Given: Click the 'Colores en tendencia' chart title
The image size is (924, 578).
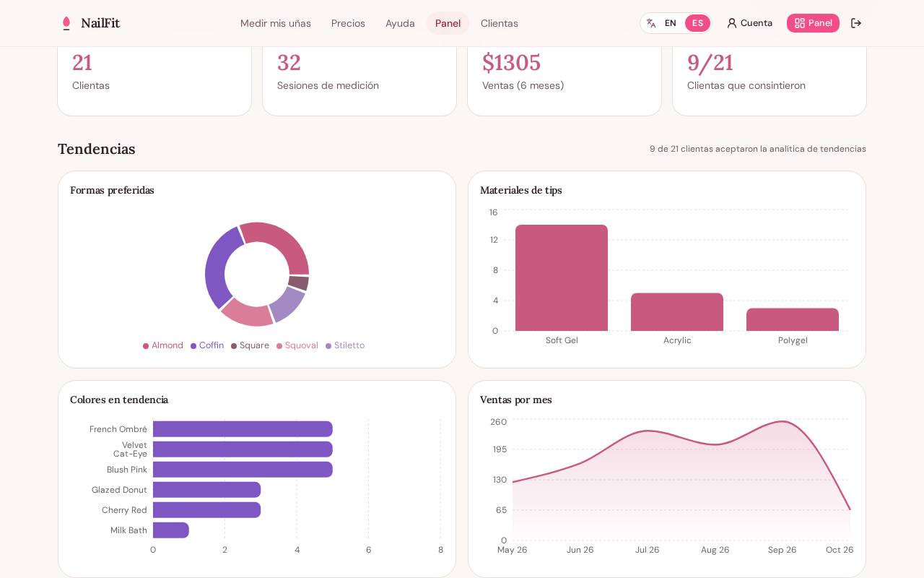Looking at the screenshot, I should (119, 400).
